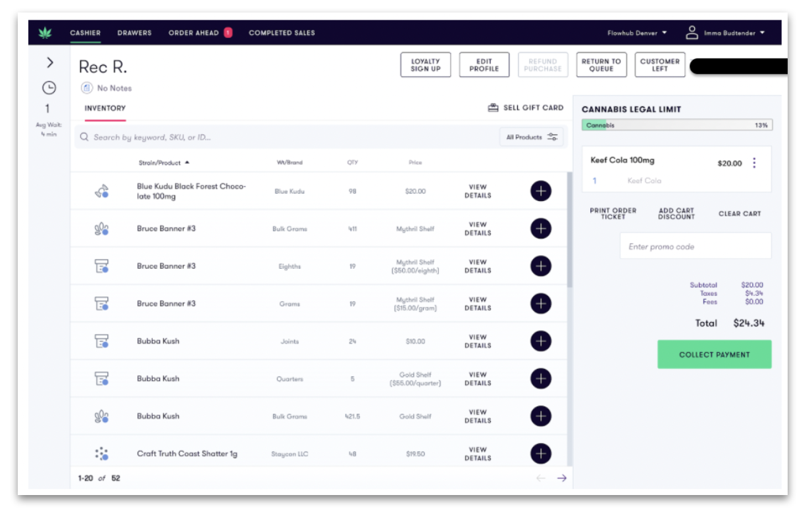Click Clear Cart

tap(740, 214)
